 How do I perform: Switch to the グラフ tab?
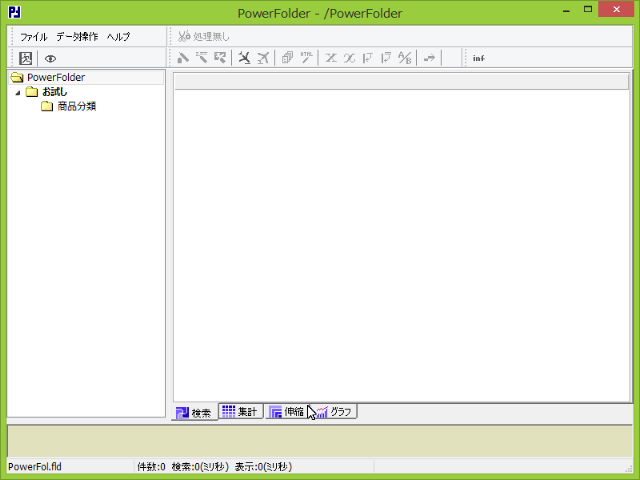[x=334, y=411]
